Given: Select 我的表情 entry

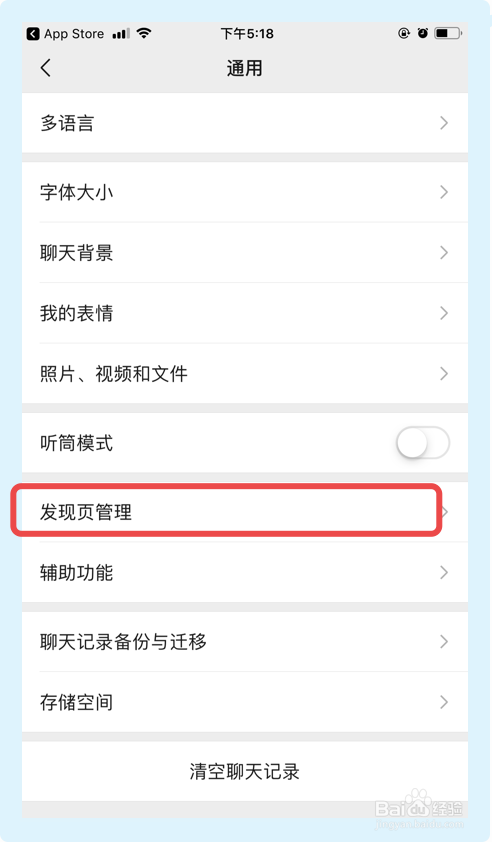Looking at the screenshot, I should [x=245, y=313].
